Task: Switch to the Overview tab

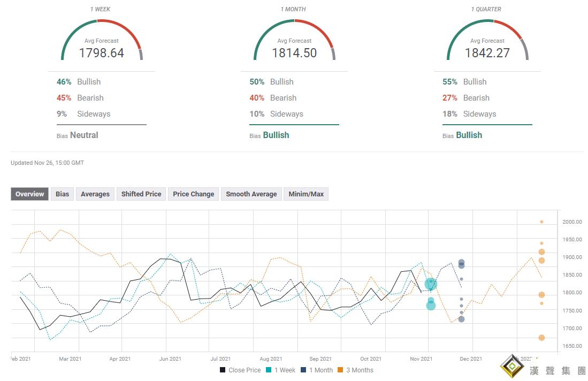Action: [30, 194]
